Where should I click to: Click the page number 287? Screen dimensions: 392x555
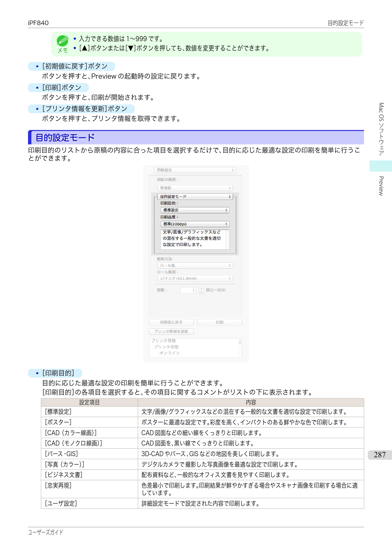pos(379,455)
